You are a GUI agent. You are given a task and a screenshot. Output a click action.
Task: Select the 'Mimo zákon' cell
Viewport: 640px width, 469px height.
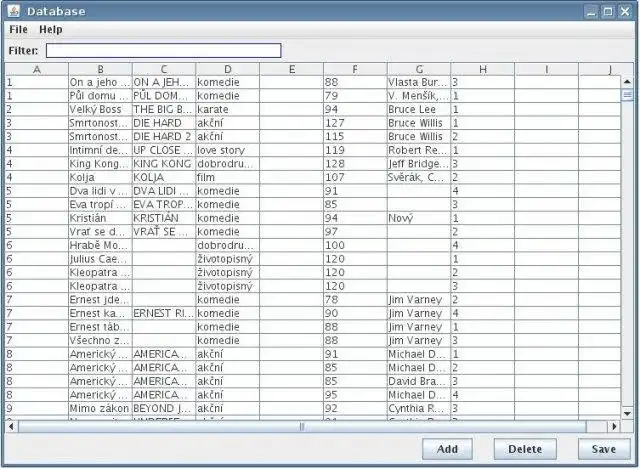coord(100,408)
